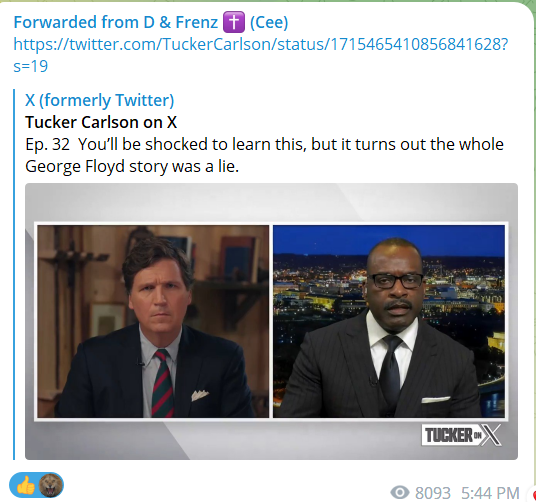Click the 5:44 PM message timestamp

[x=490, y=493]
